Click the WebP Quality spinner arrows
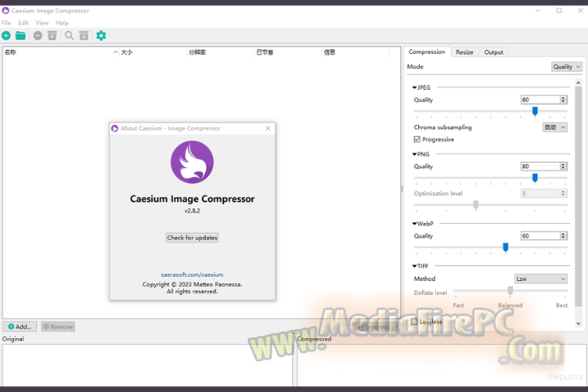 click(563, 236)
